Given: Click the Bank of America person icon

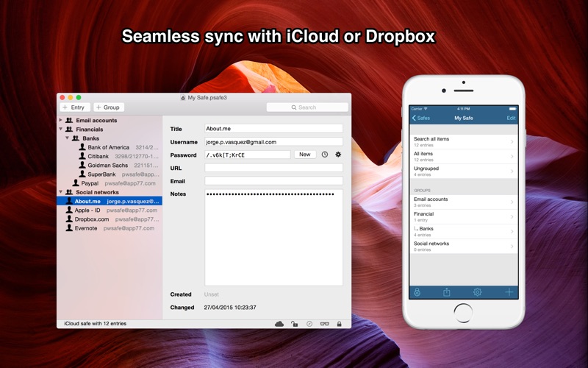Looking at the screenshot, I should tap(82, 146).
